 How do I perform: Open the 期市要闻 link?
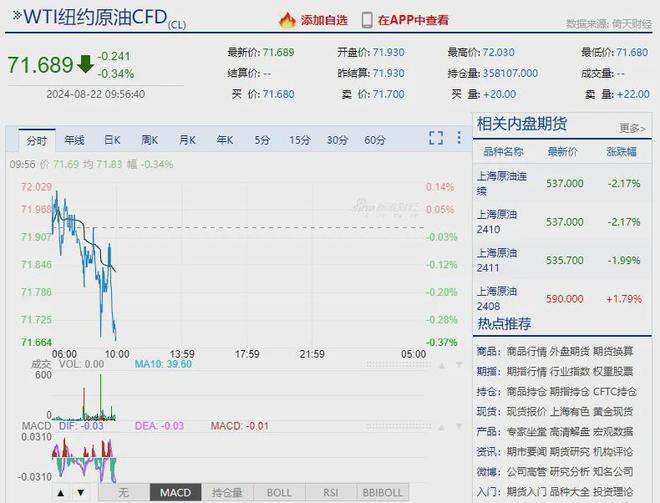526,452
